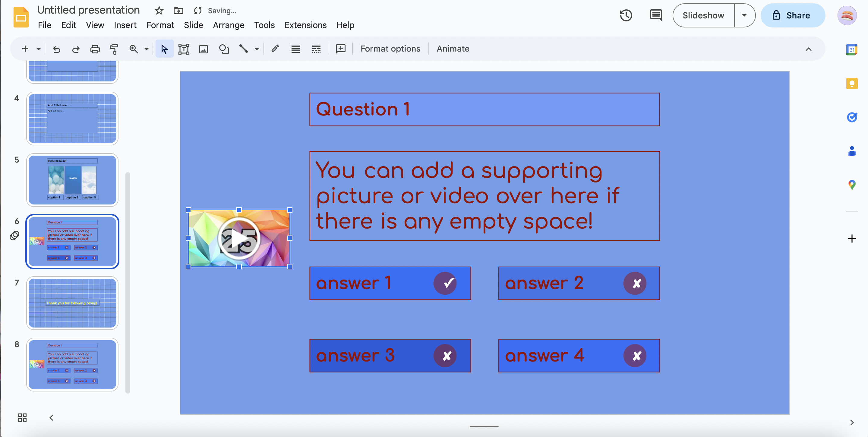
Task: Click the add comment toolbar icon
Action: 341,49
